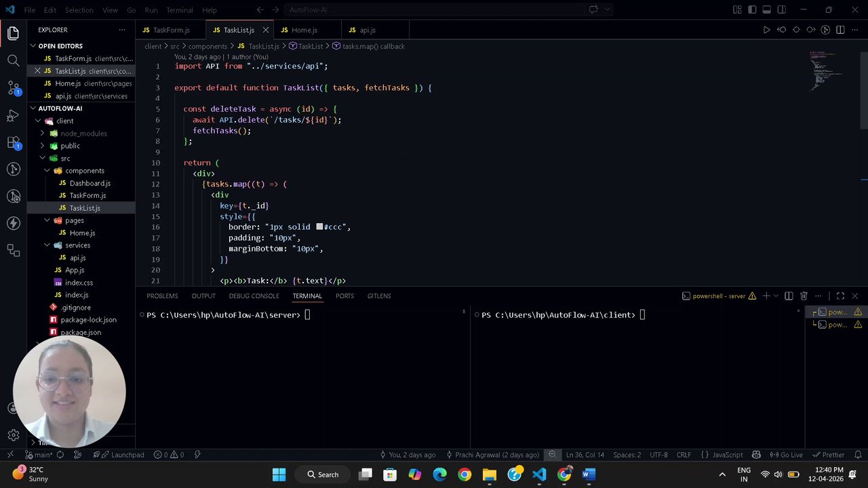Screen dimensions: 868x488
Task: Click the Prettier status bar button
Action: coord(829,455)
